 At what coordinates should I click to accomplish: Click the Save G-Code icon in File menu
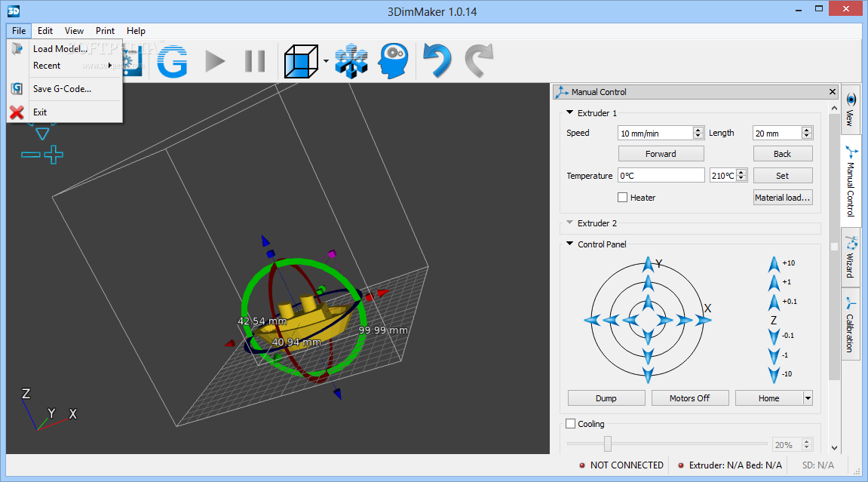pos(17,88)
